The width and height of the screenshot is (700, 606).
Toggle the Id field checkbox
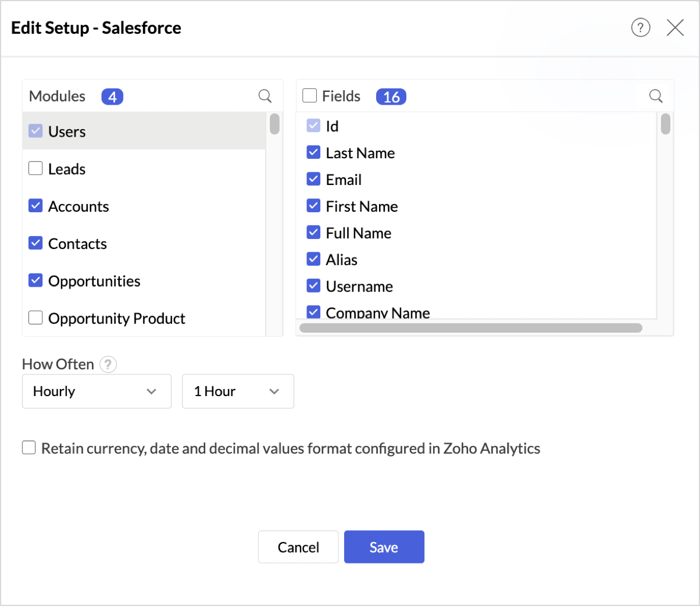click(x=313, y=125)
